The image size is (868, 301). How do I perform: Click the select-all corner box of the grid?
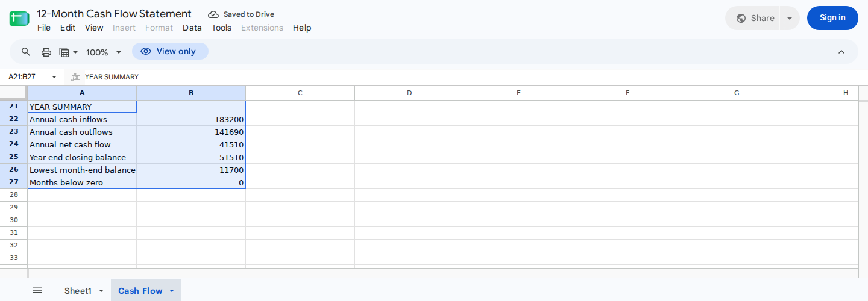[x=13, y=93]
